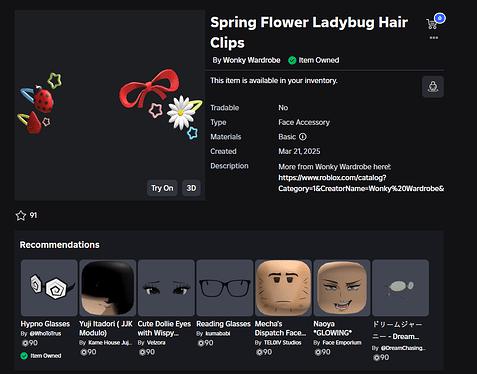477x374 pixels.
Task: Open the Cute Dollie Eyes thumbnail
Action: 166,288
